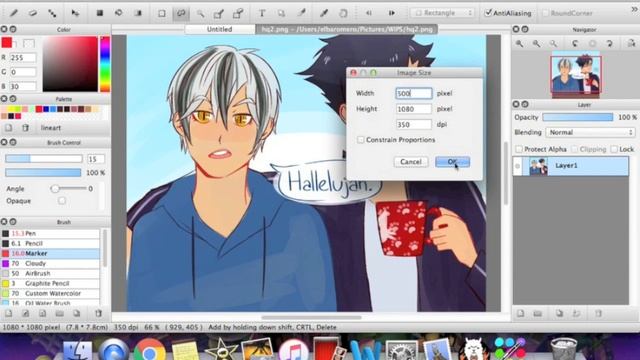640x360 pixels.
Task: Click Navigator zoom out magnifier
Action: [x=536, y=43]
